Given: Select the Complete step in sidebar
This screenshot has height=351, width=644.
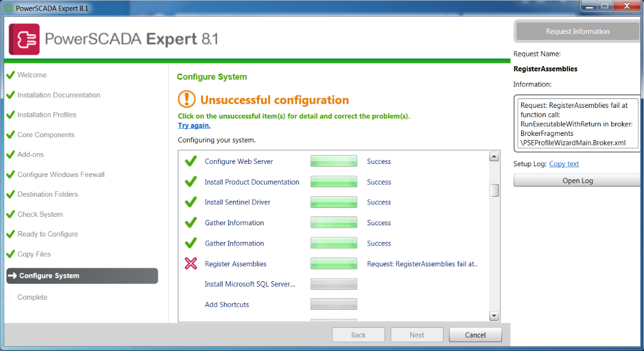Looking at the screenshot, I should (x=32, y=297).
